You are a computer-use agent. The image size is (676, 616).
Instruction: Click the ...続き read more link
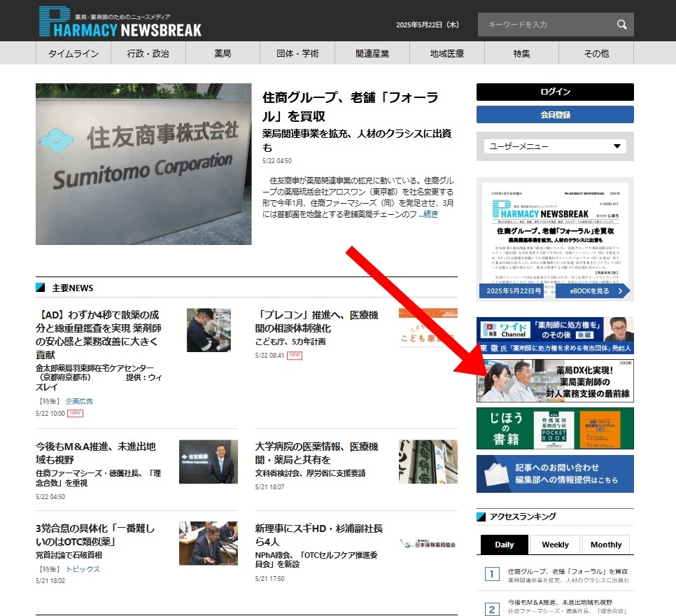[428, 214]
